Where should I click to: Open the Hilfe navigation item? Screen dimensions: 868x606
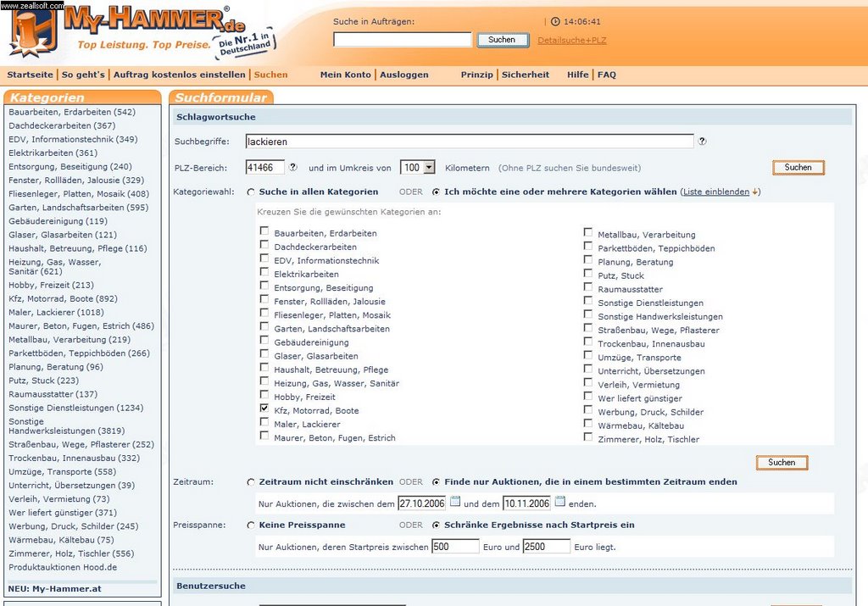pos(578,75)
